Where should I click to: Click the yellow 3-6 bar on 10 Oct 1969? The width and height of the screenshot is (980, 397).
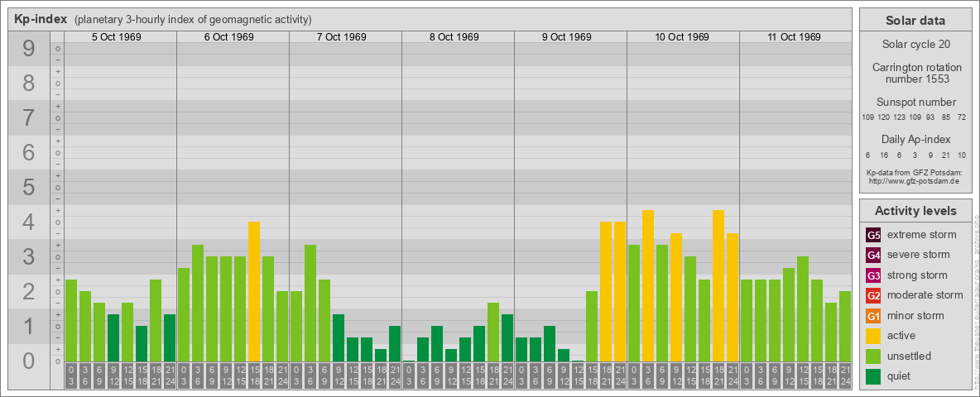click(x=647, y=286)
